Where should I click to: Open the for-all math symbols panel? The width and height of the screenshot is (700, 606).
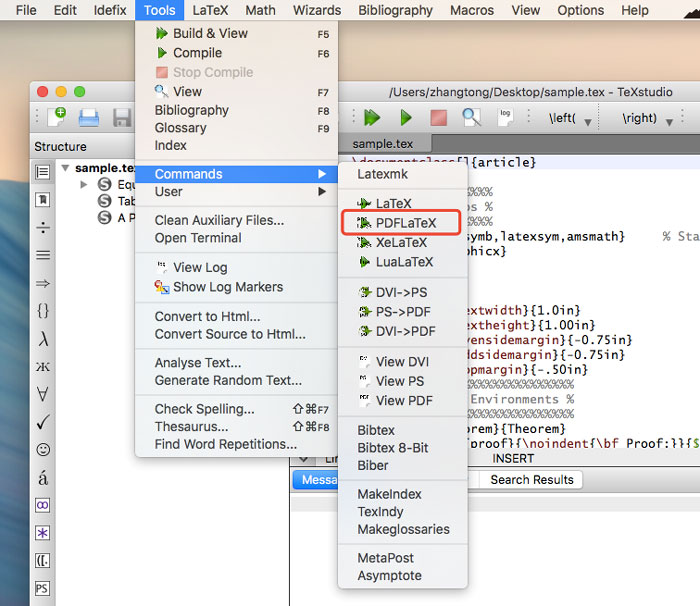coord(43,394)
